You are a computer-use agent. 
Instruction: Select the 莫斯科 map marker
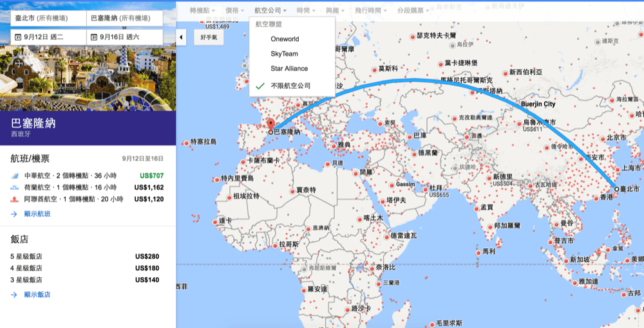[374, 70]
